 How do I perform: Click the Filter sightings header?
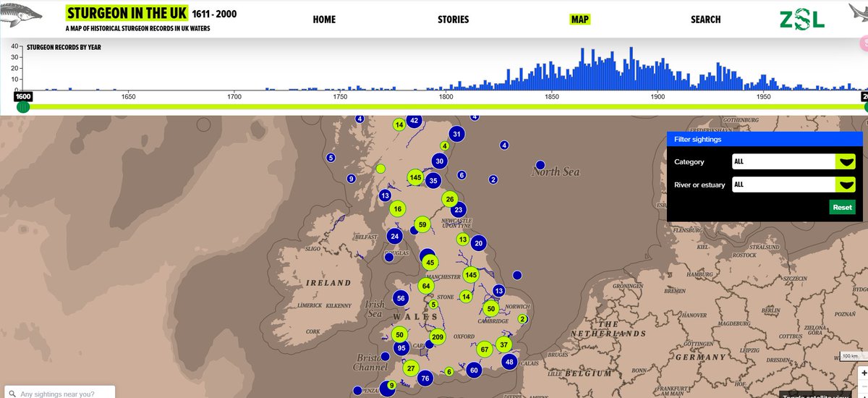tap(765, 139)
